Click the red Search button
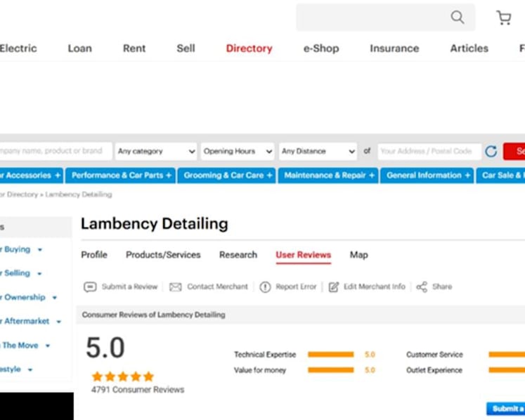525x420 pixels. [514, 151]
